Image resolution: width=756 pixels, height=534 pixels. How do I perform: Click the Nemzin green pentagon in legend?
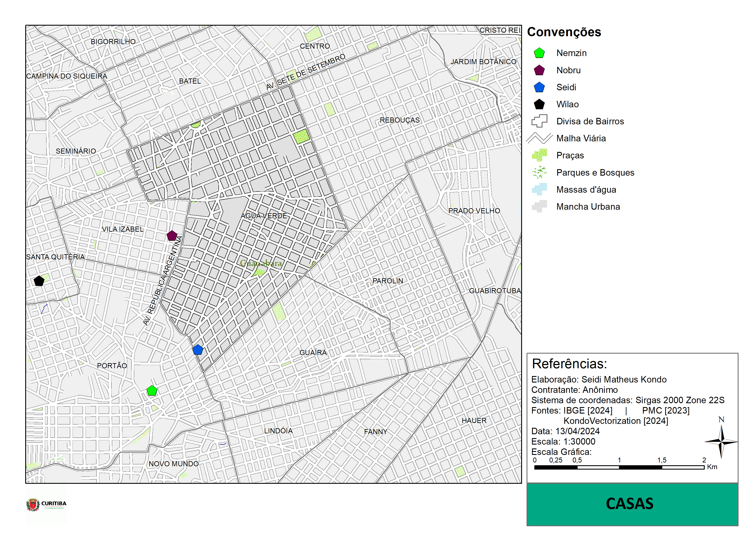coord(539,53)
